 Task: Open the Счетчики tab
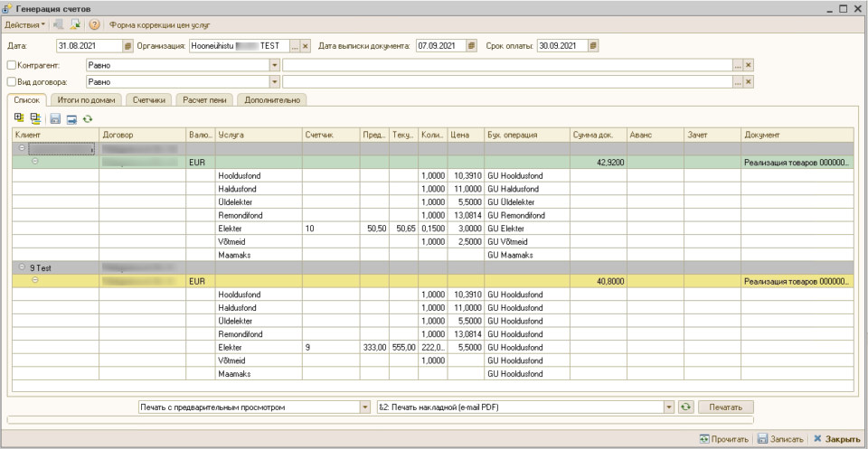coord(149,100)
